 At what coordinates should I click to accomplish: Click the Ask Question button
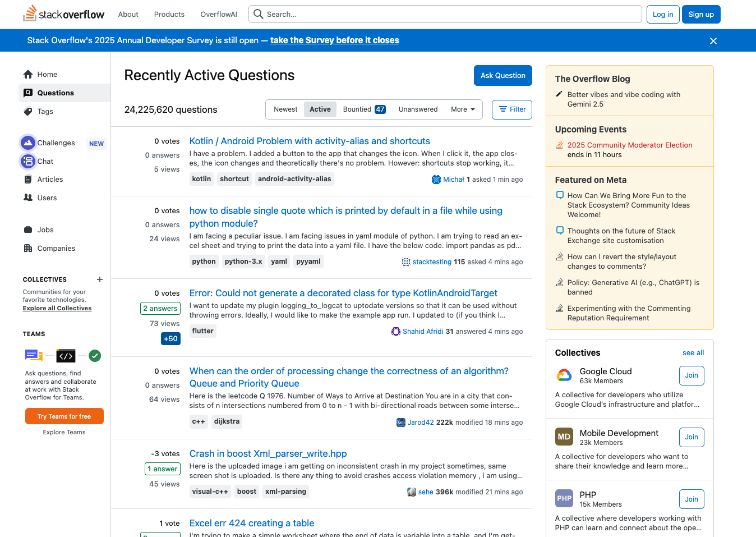click(x=503, y=75)
